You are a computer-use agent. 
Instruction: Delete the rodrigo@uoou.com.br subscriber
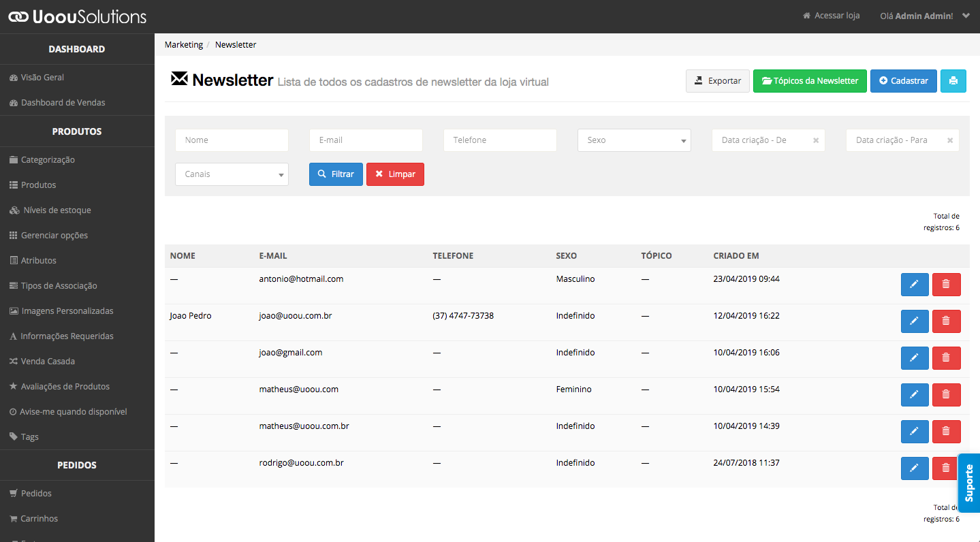coord(946,468)
